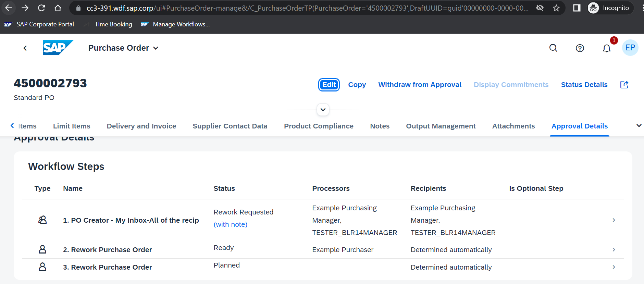Click the Is Optional Step column header
Viewport: 644px width, 284px height.
[x=536, y=188]
